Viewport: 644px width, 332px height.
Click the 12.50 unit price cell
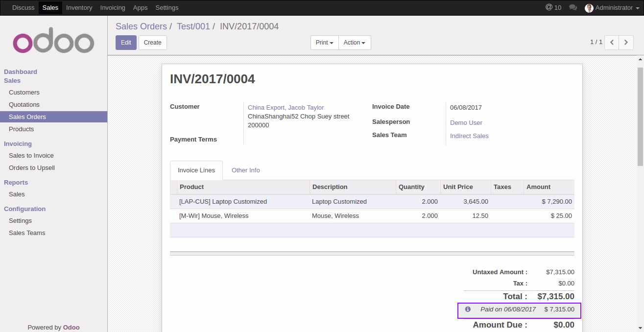(x=465, y=216)
